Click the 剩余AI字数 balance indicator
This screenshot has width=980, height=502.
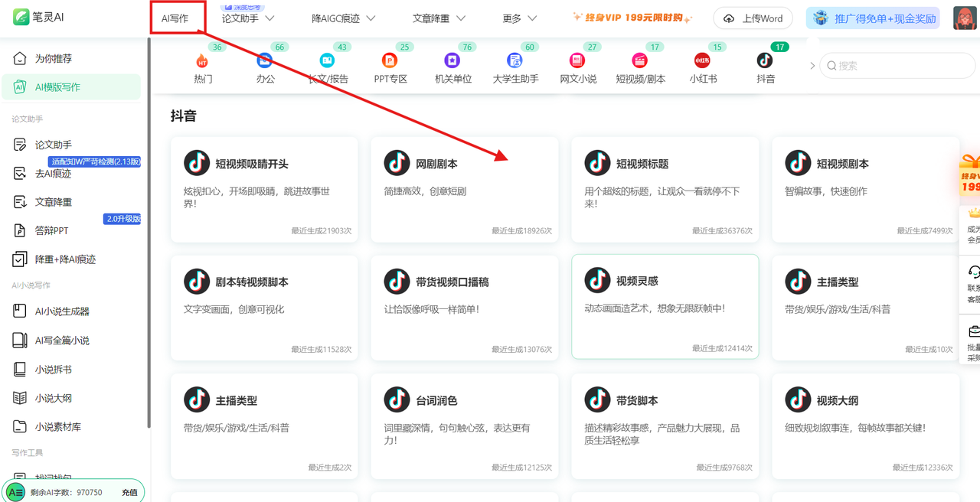tap(66, 492)
